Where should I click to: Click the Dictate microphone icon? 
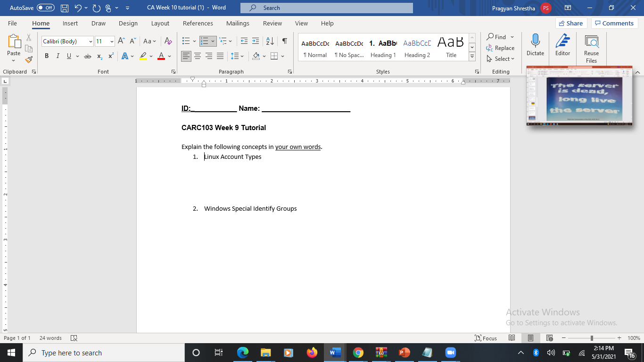[x=535, y=46]
